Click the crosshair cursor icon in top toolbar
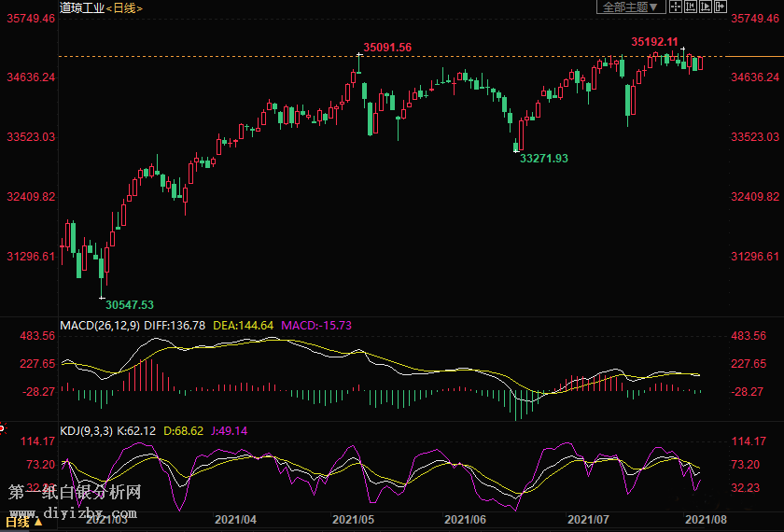The width and height of the screenshot is (784, 532). point(676,7)
